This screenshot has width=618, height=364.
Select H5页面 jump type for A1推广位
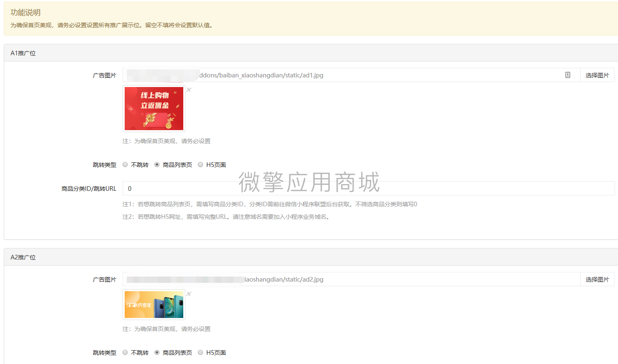tap(200, 164)
